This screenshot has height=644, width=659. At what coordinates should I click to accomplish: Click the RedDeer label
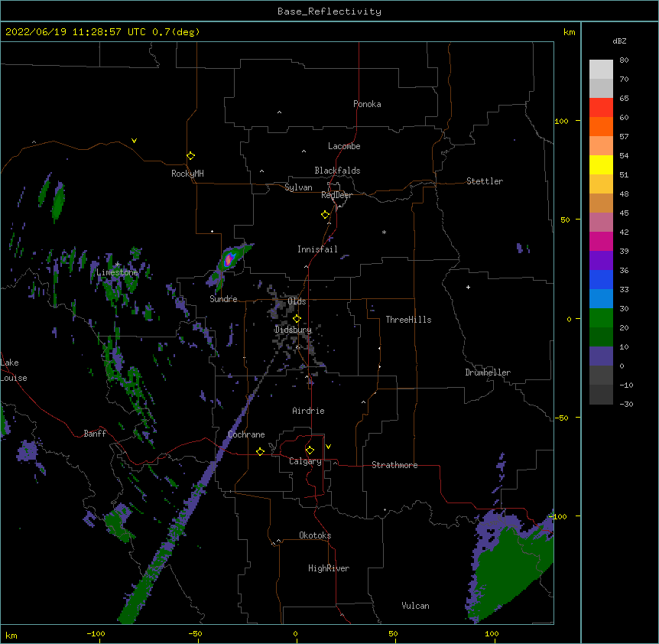[x=336, y=195]
